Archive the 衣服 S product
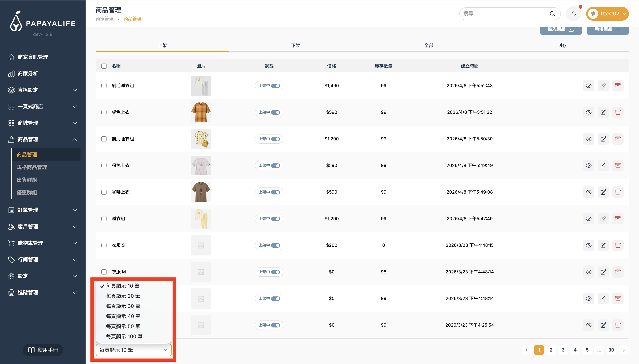Screen dimensions: 639x364 point(618,245)
